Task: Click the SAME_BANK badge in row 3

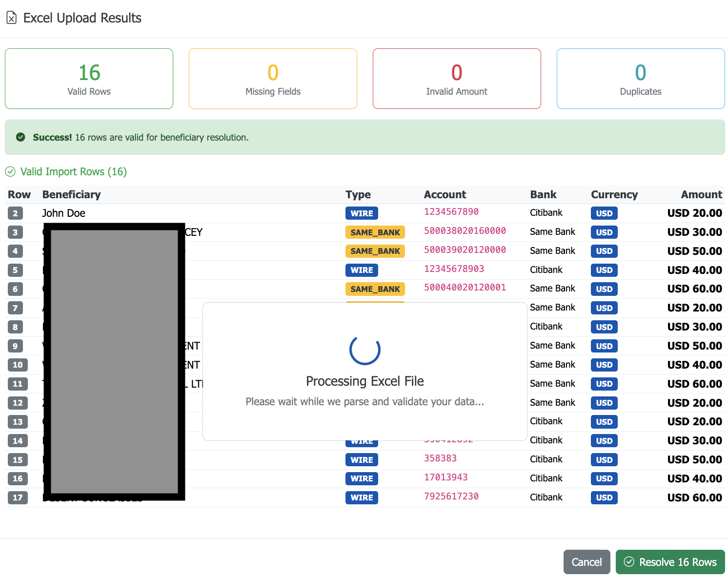Action: tap(375, 232)
